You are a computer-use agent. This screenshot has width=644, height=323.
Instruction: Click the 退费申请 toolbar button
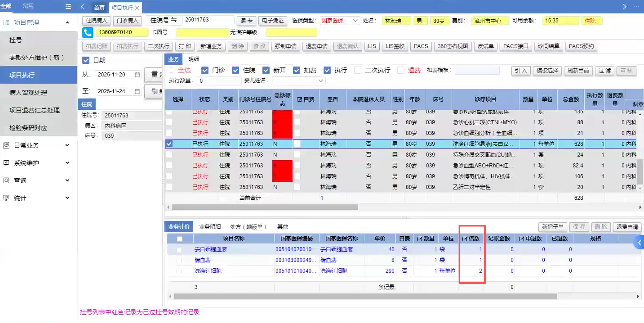[x=316, y=46]
